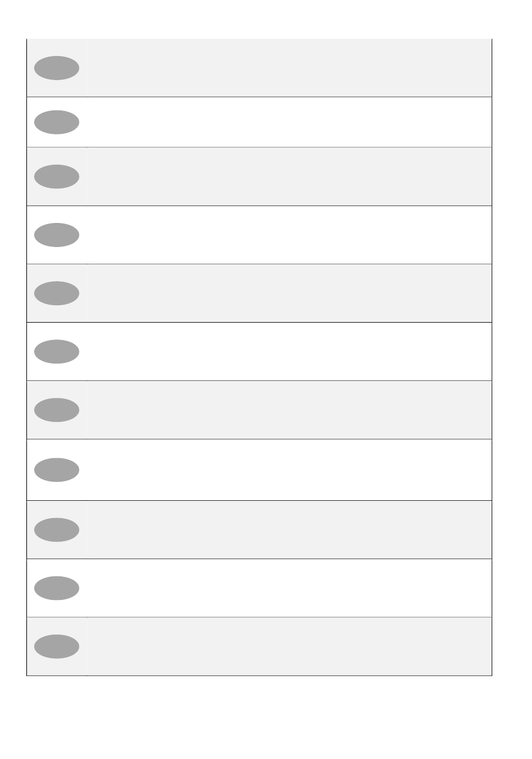Click the shaded content cell of the third row
The width and height of the screenshot is (532, 759).
coord(289,176)
